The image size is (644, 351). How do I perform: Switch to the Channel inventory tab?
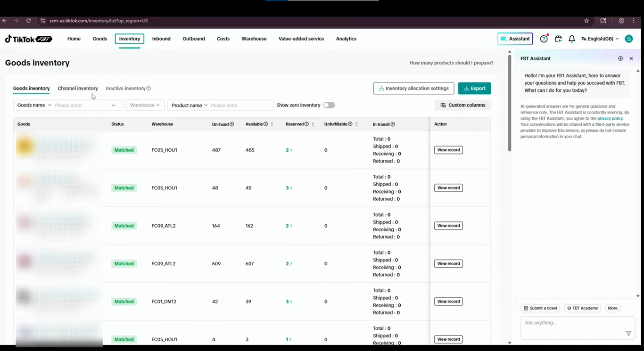[78, 89]
